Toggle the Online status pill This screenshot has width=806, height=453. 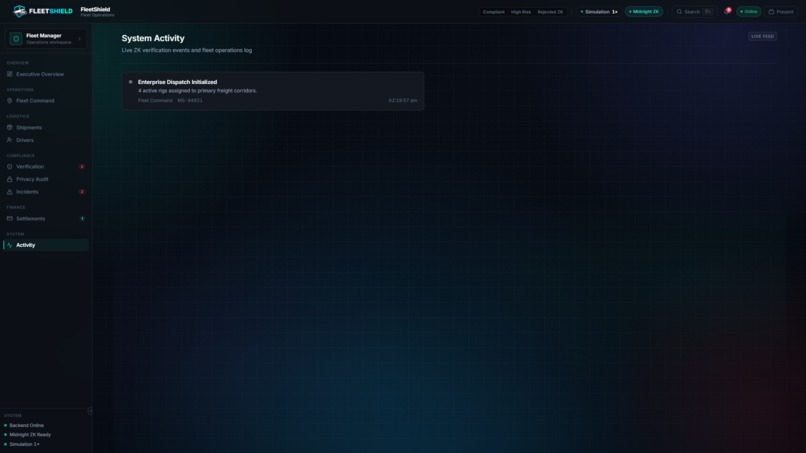point(748,11)
